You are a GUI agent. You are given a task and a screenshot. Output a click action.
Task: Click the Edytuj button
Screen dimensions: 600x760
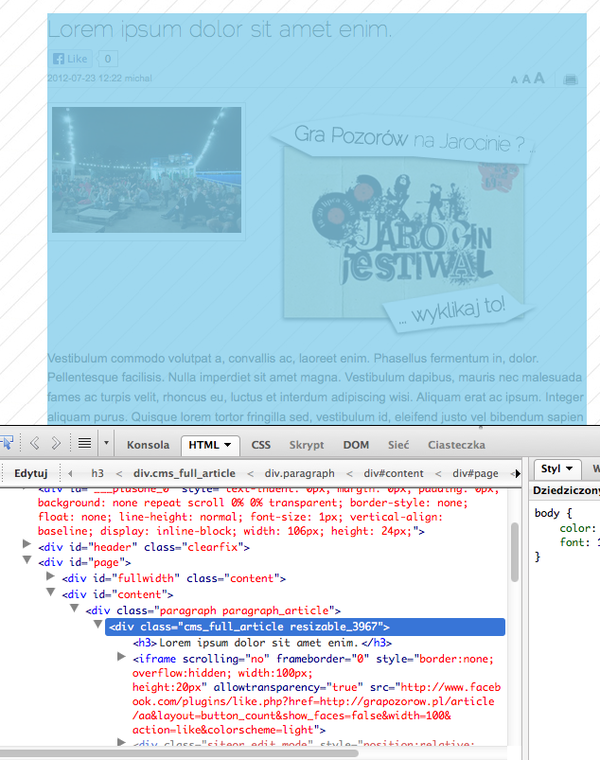coord(31,471)
